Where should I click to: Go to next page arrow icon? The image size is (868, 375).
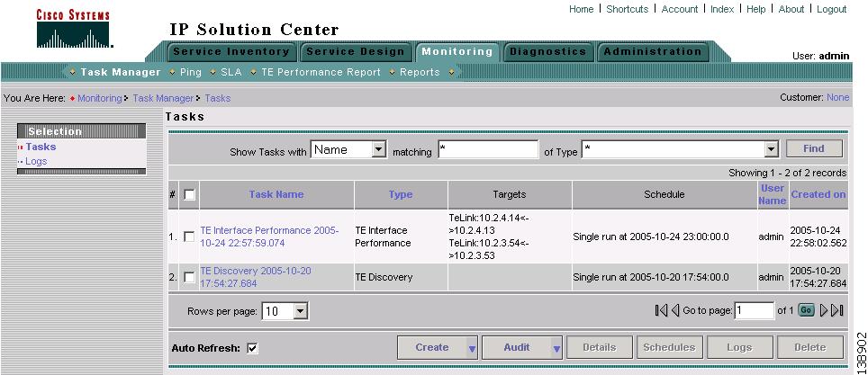point(824,311)
